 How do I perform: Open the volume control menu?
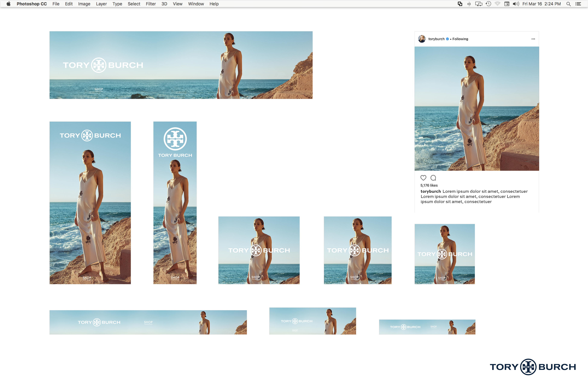coord(516,4)
